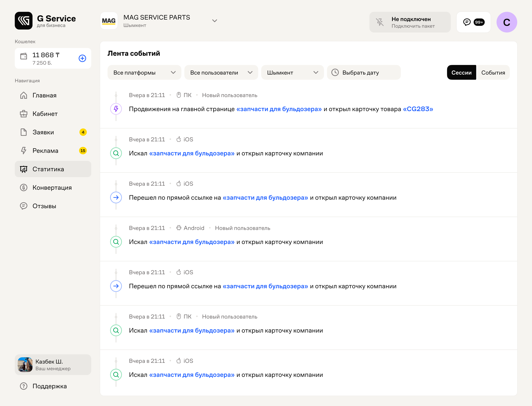Click the Кабинет briefcase icon
The width and height of the screenshot is (532, 406).
click(23, 113)
